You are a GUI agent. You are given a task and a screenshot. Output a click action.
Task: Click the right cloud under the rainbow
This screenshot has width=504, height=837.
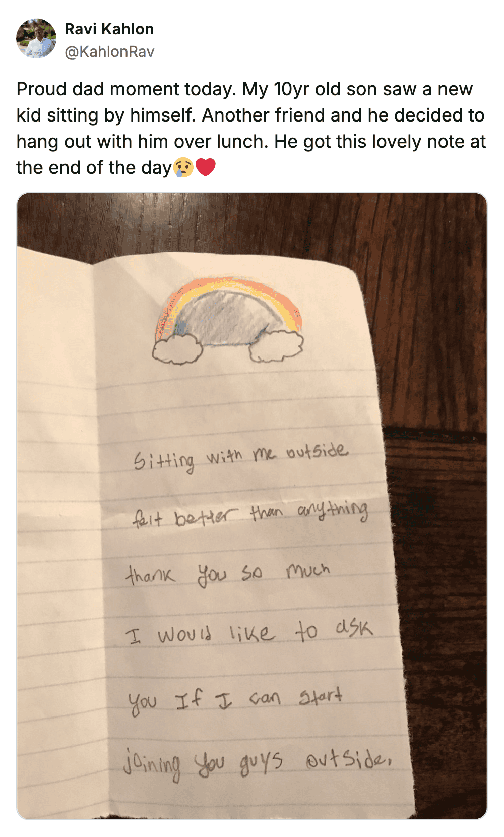tap(277, 346)
